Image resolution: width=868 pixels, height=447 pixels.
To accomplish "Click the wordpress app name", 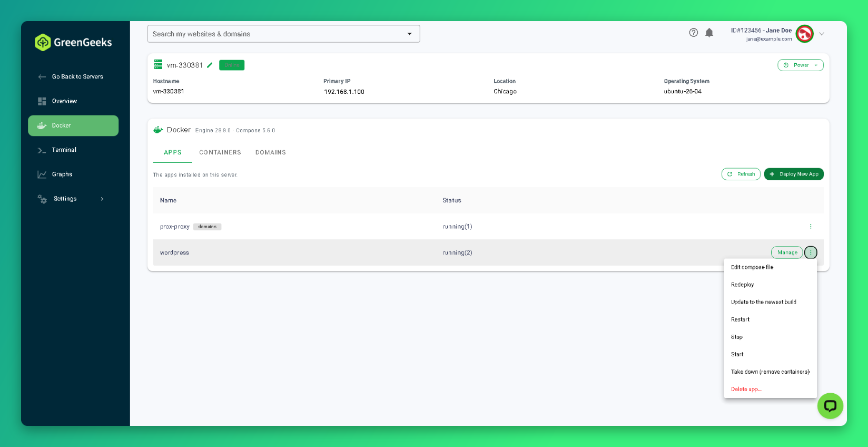I will click(x=174, y=252).
